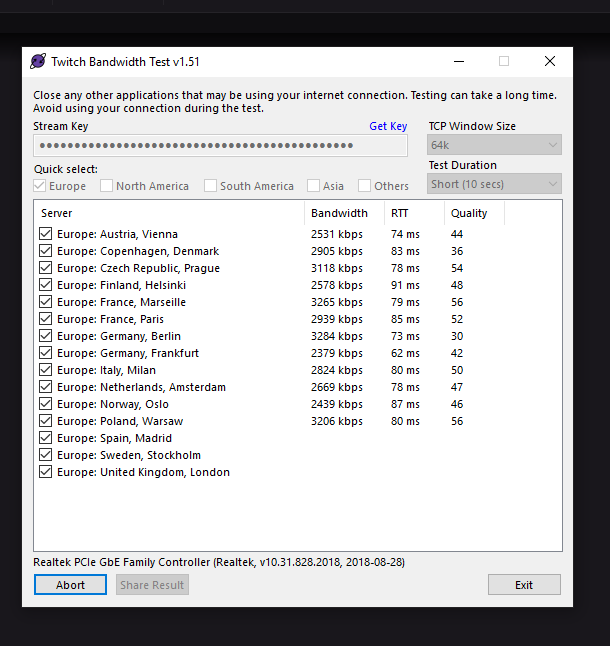610x646 pixels.
Task: Click the Quality value 36 for Copenhagen
Action: pos(457,251)
